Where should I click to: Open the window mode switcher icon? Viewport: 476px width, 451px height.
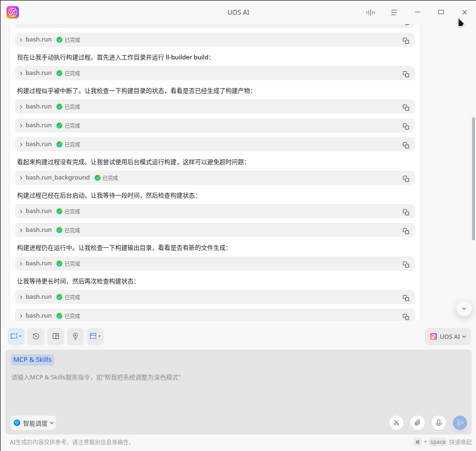point(95,336)
